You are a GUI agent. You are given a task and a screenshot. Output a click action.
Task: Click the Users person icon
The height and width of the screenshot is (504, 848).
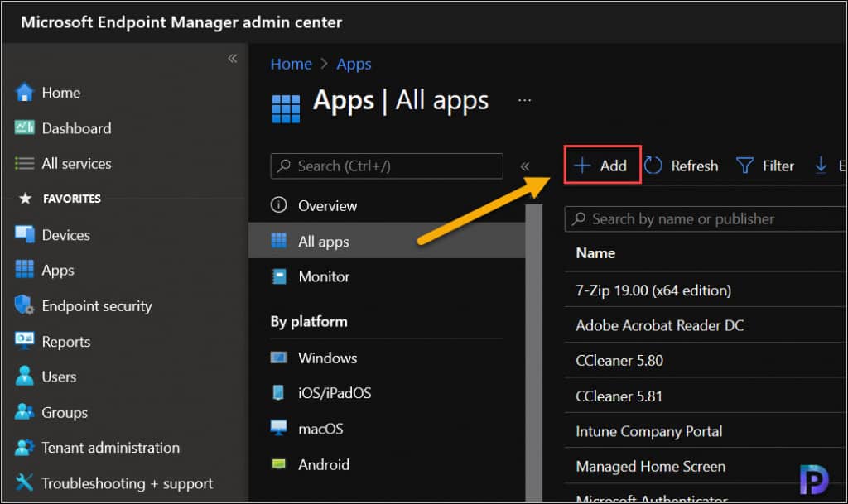(x=24, y=376)
